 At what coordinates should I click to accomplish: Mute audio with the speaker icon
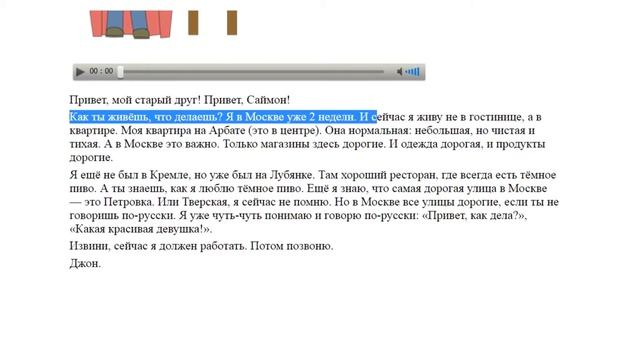tap(400, 72)
